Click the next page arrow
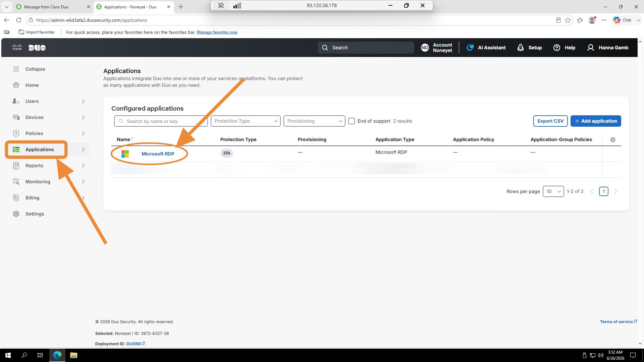This screenshot has height=362, width=644. (x=615, y=191)
